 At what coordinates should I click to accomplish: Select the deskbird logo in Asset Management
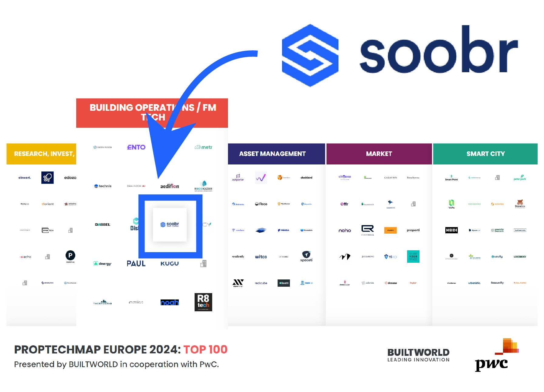click(306, 177)
